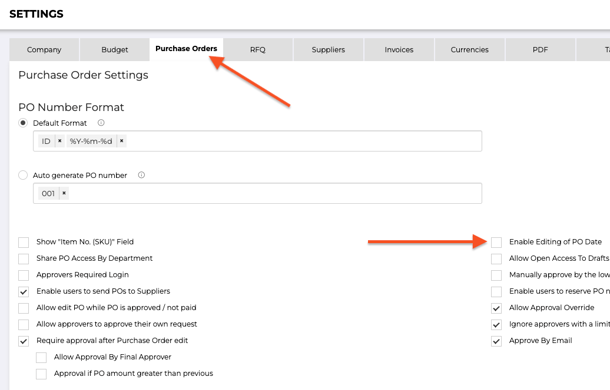Click info icon next to Default Format

click(x=101, y=123)
